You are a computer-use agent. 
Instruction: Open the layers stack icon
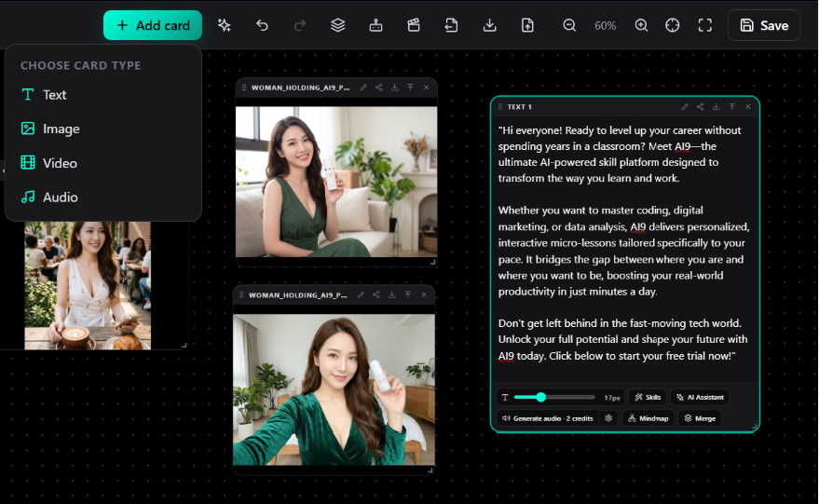(338, 25)
